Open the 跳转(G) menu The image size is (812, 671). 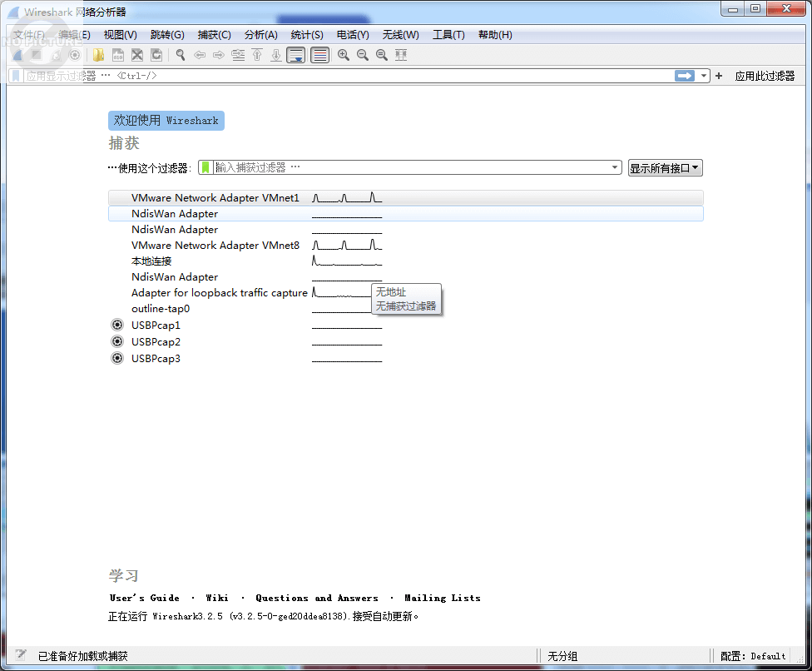167,35
